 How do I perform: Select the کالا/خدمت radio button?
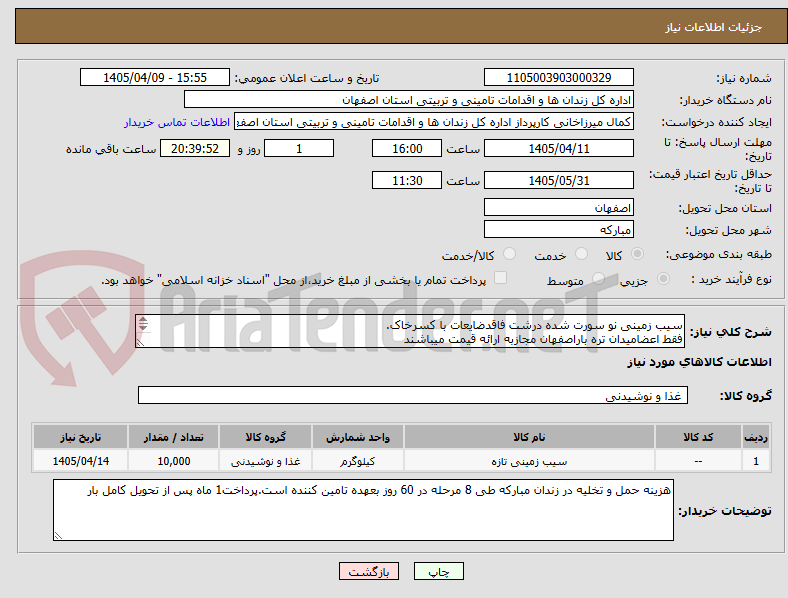coord(510,254)
